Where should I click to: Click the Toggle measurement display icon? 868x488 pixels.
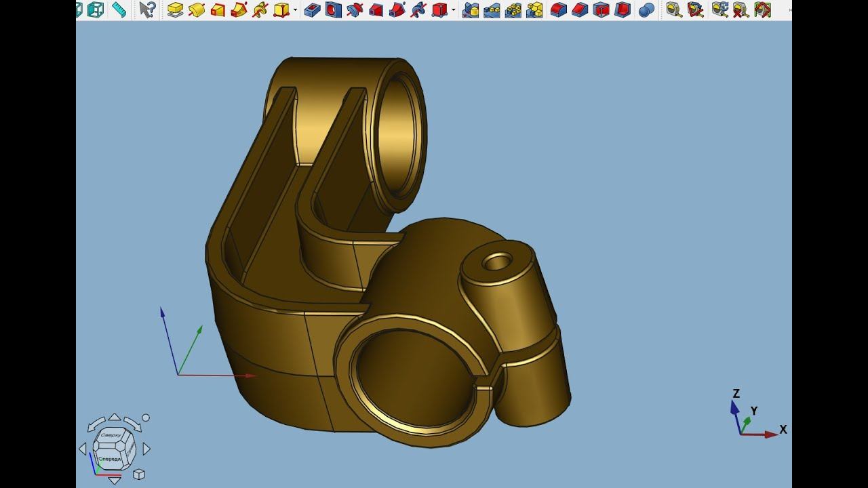pos(762,9)
